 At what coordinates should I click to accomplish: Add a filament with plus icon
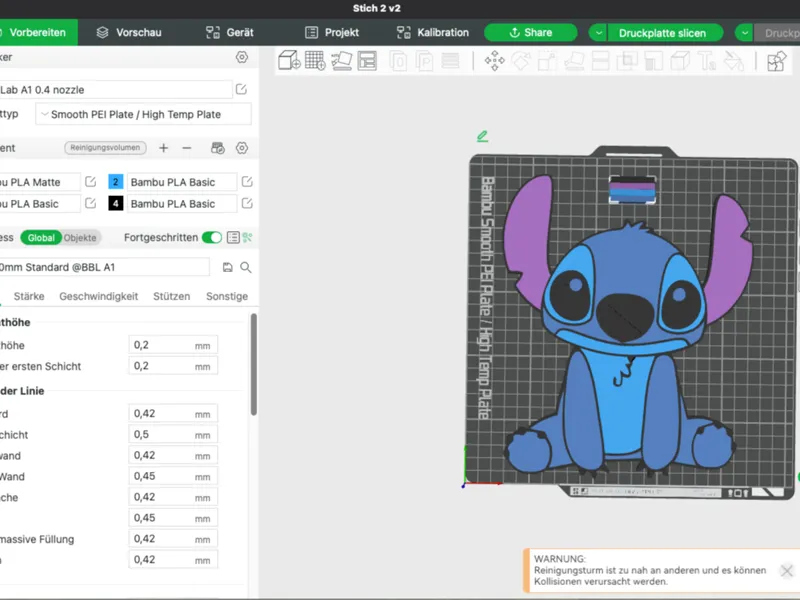pyautogui.click(x=163, y=148)
